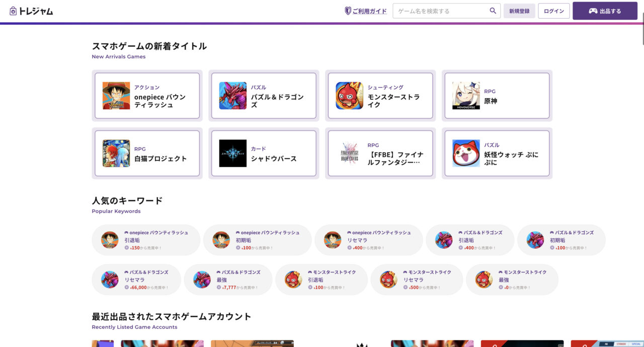Select モンスターストライク 最強 keyword chip
The image size is (644, 347).
pos(512,280)
